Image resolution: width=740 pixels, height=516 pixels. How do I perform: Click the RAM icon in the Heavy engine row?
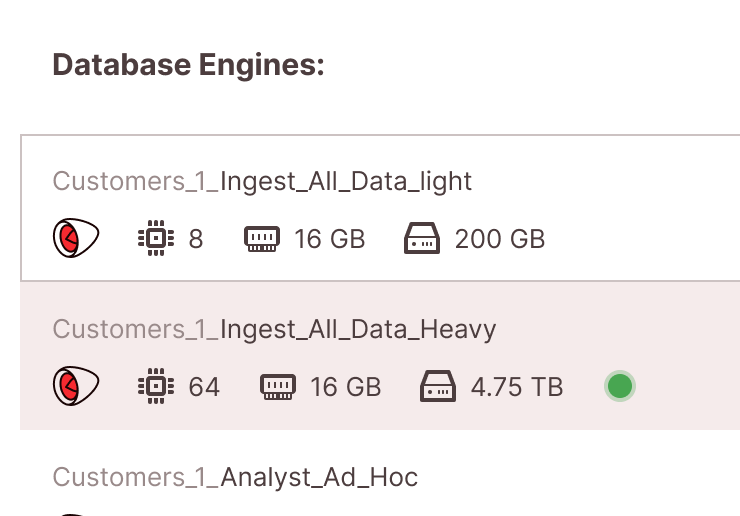(277, 386)
